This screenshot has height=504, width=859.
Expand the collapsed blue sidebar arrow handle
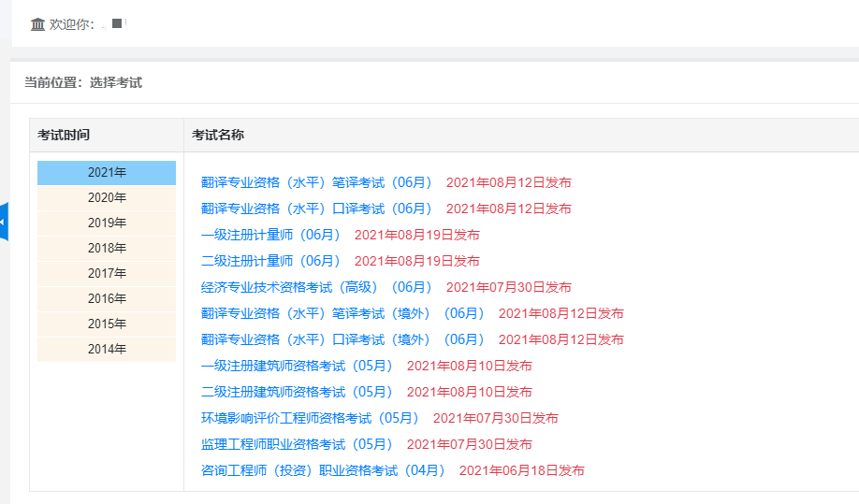[4, 222]
